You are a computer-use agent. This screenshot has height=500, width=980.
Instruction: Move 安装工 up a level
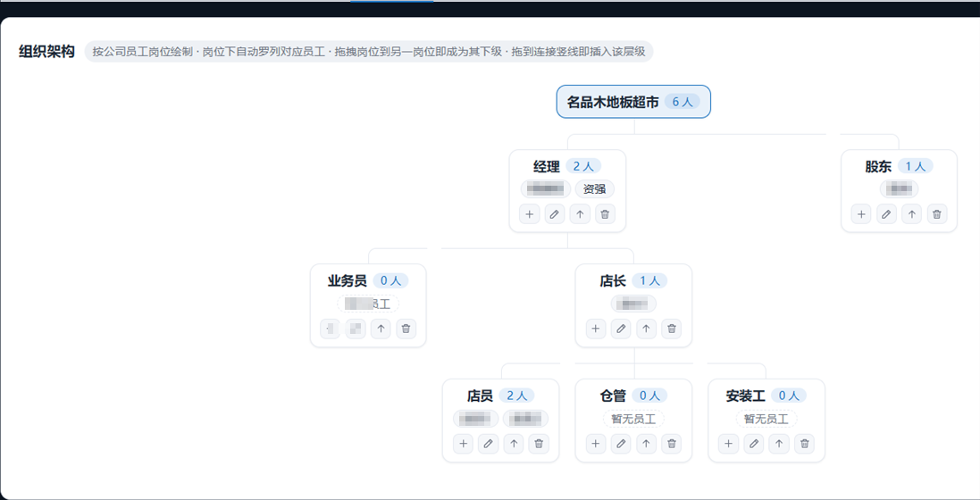(779, 444)
